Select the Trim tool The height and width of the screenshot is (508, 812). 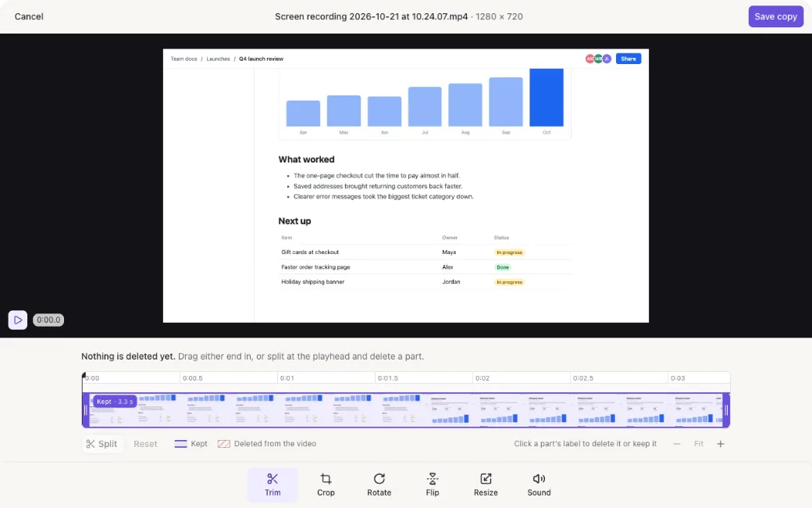tap(272, 485)
